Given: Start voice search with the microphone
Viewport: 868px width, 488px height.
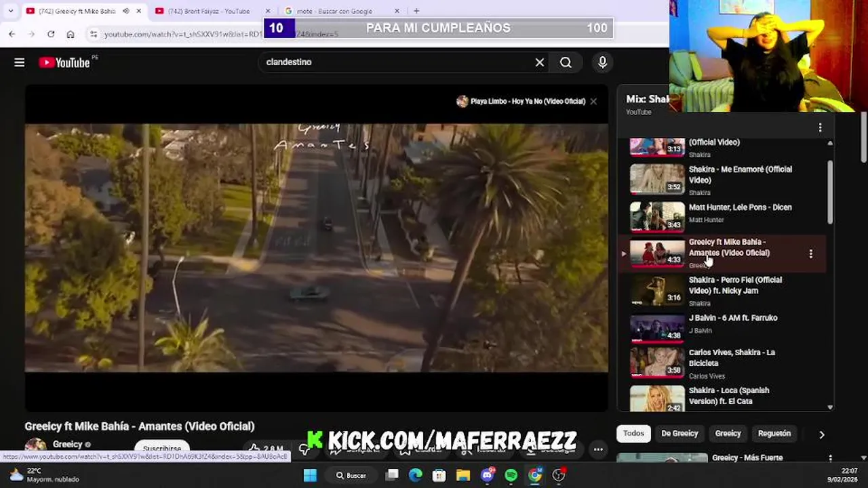Looking at the screenshot, I should coord(602,62).
